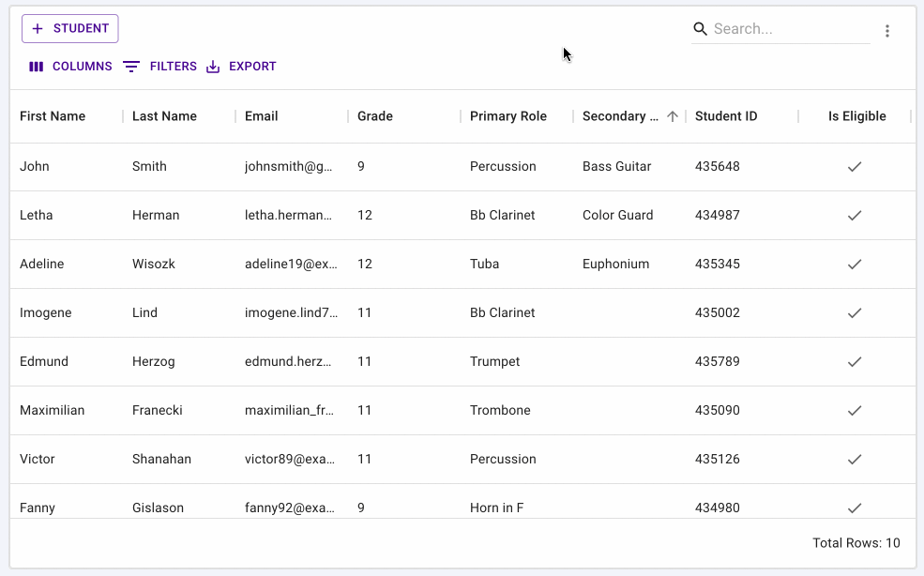Click in the Search input field
This screenshot has width=924, height=576.
click(788, 29)
